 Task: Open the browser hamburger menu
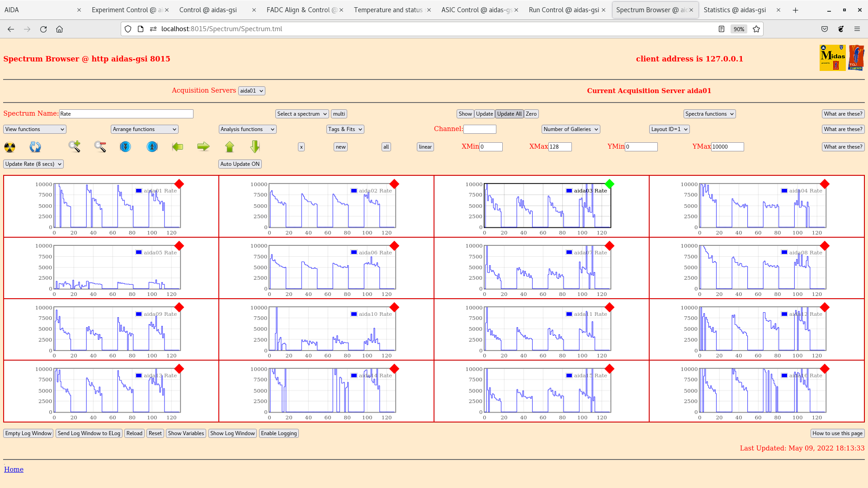coord(857,29)
